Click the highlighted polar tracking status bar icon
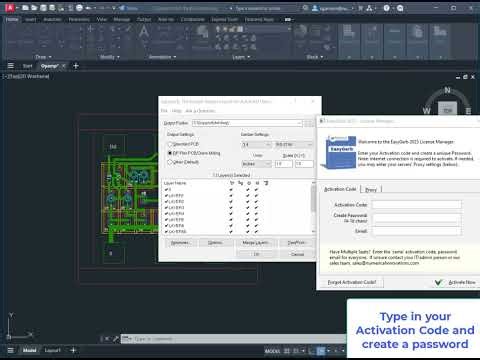The image size is (480, 360). [321, 351]
